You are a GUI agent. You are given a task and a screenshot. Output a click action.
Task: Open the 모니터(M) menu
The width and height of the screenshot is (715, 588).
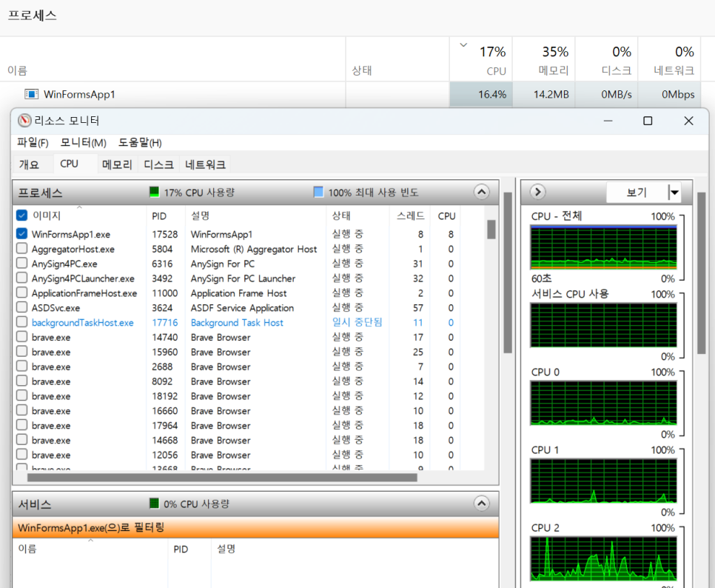pyautogui.click(x=83, y=142)
